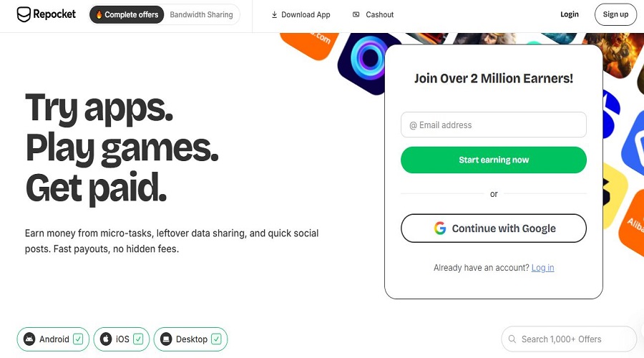Click the Apple iOS icon
This screenshot has width=644, height=358.
pos(106,339)
